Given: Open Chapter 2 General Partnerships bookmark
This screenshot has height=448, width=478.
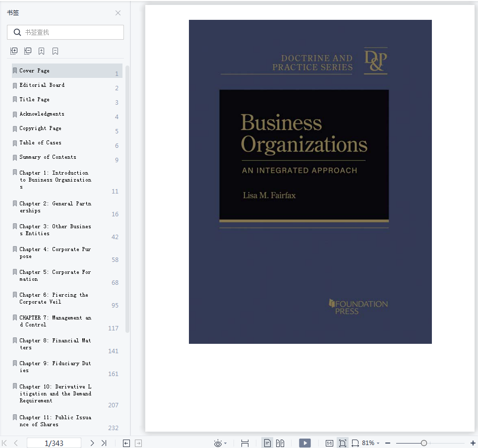Looking at the screenshot, I should click(x=67, y=207).
